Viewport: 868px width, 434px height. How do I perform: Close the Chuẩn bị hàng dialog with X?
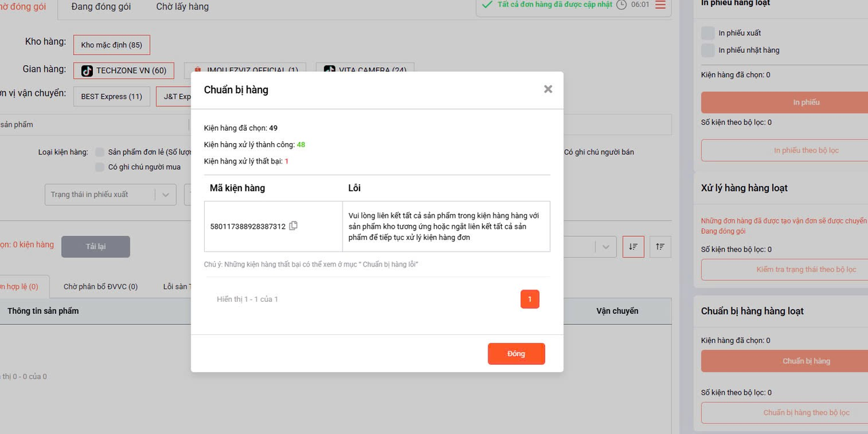(x=548, y=89)
